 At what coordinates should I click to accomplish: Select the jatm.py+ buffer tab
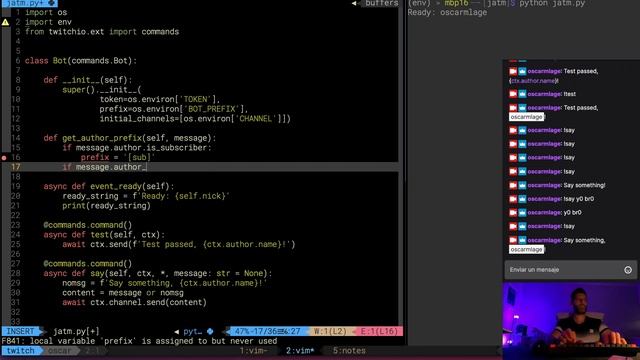29,3
